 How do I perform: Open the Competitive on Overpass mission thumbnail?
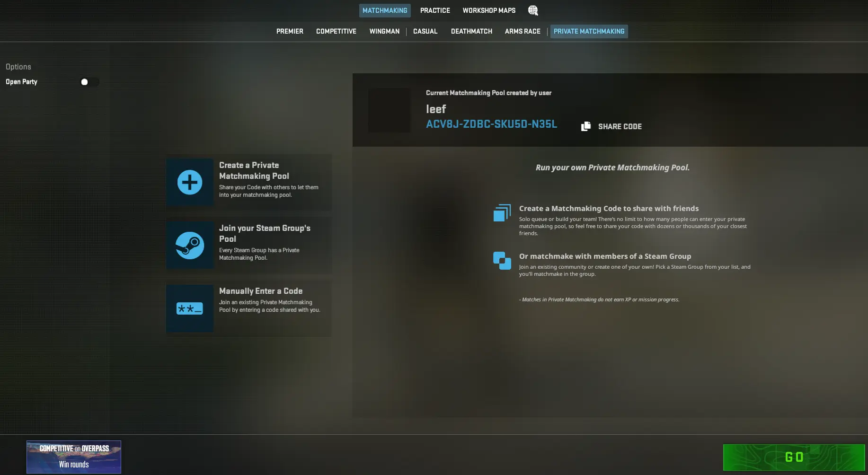coord(74,457)
